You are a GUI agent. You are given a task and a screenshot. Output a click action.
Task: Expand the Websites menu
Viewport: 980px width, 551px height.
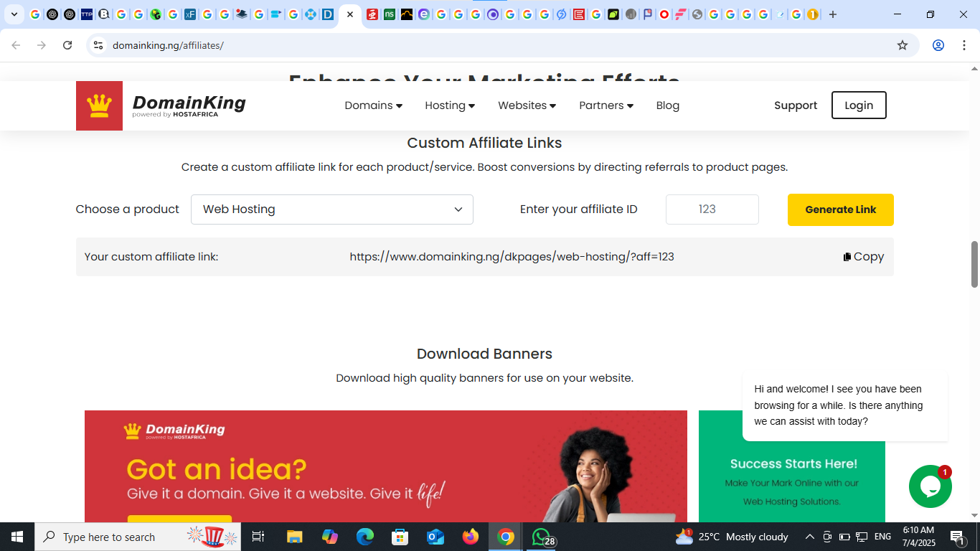[527, 105]
